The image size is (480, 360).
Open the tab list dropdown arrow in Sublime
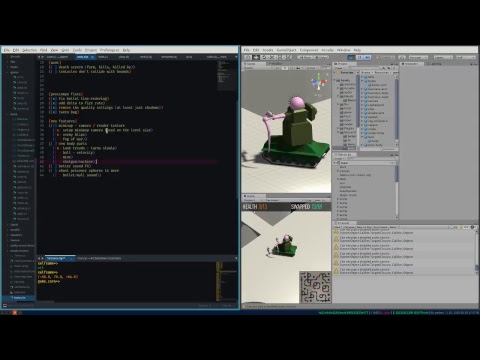pos(236,57)
